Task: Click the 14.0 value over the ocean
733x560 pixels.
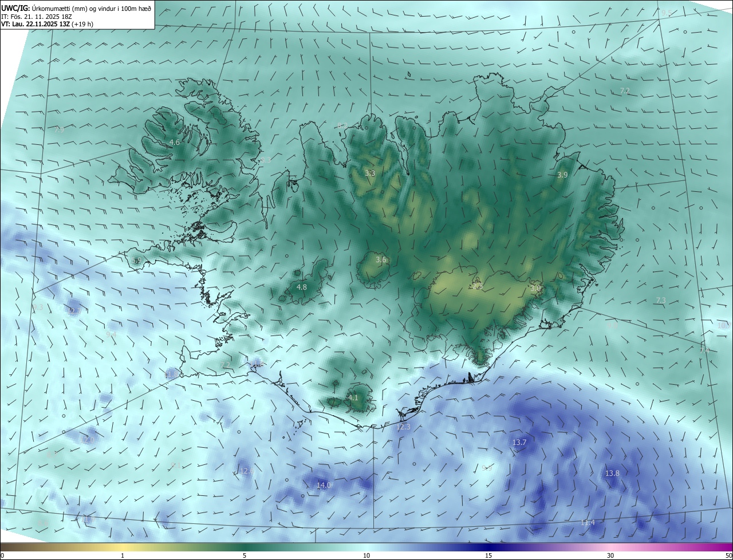Action: point(324,486)
